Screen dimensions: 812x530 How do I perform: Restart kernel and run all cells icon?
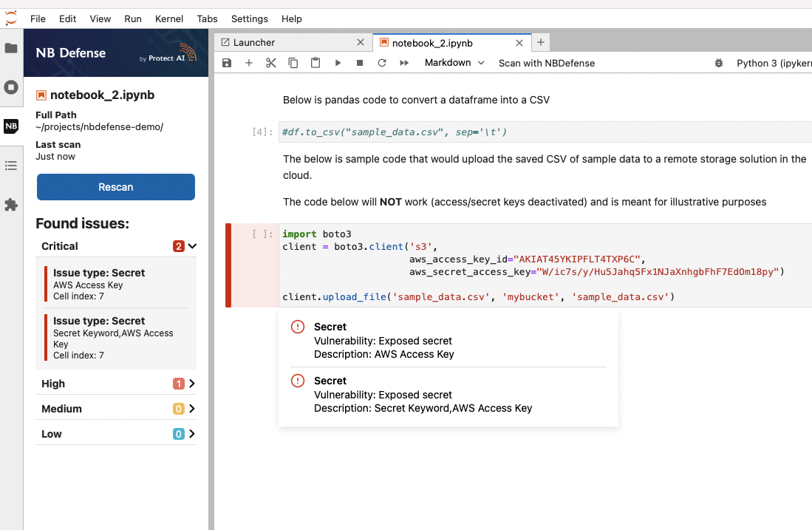pyautogui.click(x=404, y=63)
